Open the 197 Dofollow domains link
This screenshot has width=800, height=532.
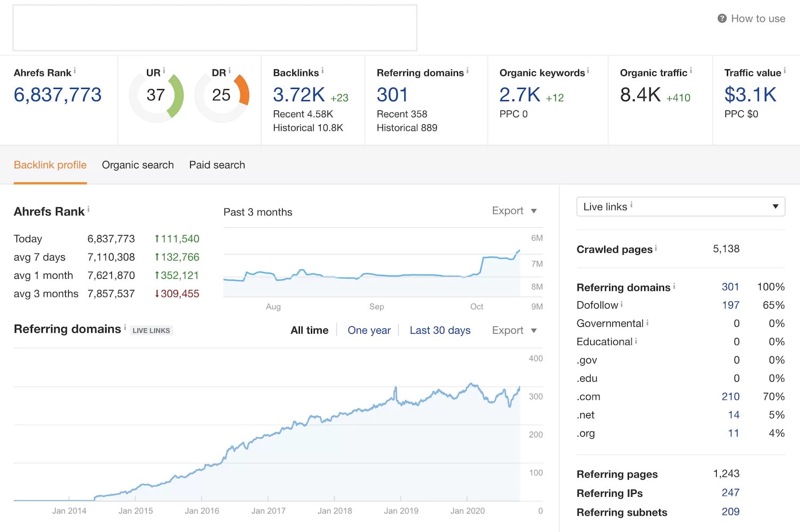tap(730, 305)
